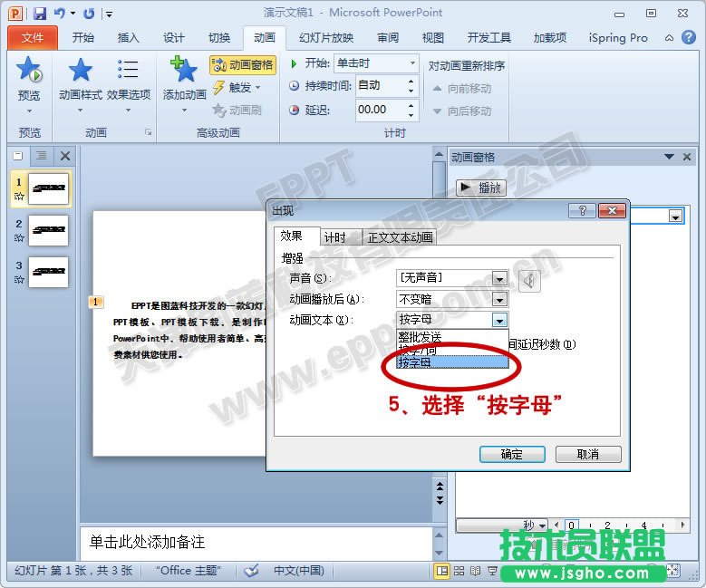Click the Save icon in quick access toolbar
Image resolution: width=706 pixels, height=588 pixels.
pyautogui.click(x=40, y=14)
